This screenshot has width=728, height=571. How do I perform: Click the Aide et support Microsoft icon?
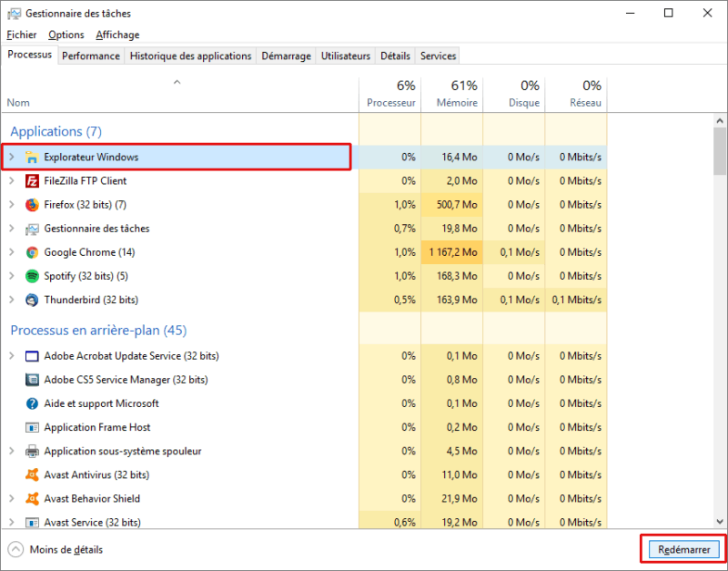tap(33, 403)
